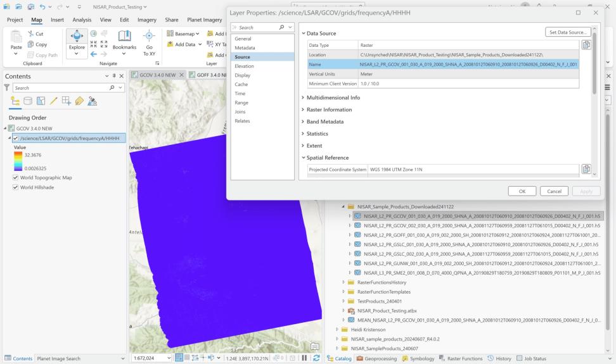Toggle World Topographic Map layer visibility
The width and height of the screenshot is (616, 364).
(x=15, y=178)
